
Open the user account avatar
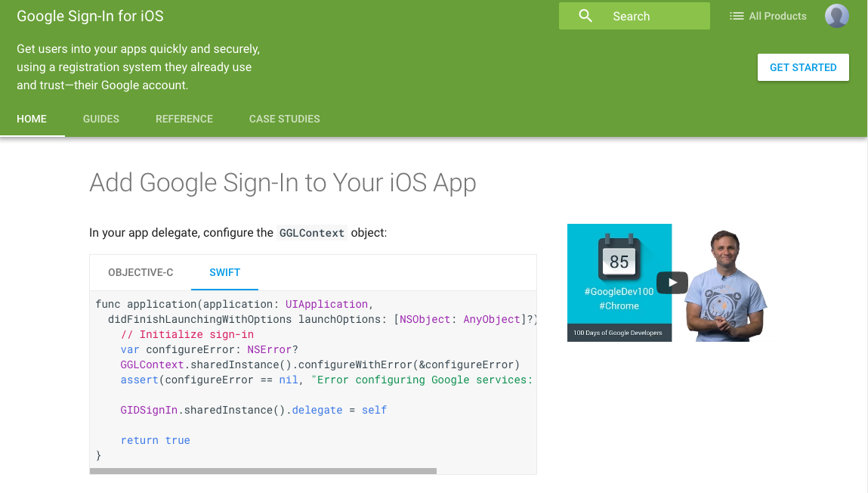836,16
